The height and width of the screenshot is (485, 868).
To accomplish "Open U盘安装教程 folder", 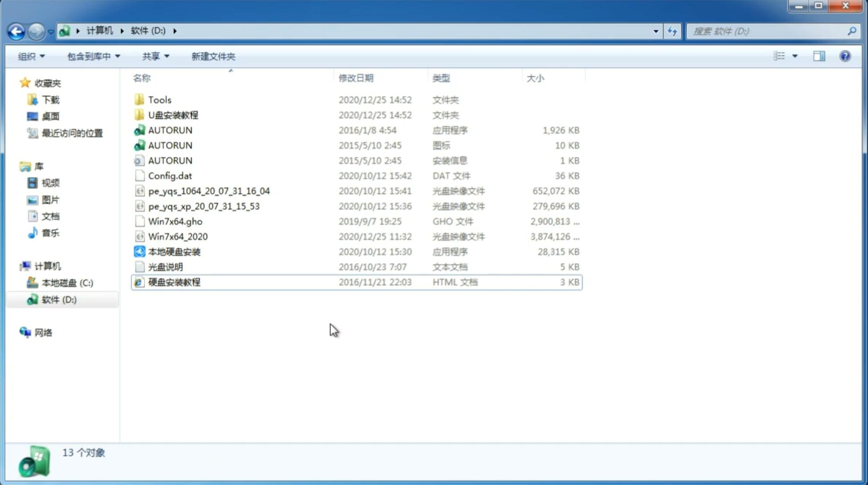I will [173, 115].
